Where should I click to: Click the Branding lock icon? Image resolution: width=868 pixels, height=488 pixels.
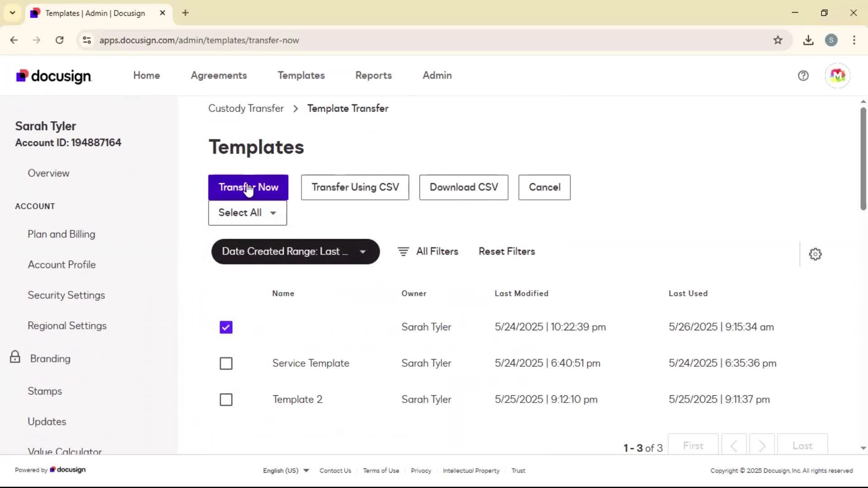click(15, 357)
